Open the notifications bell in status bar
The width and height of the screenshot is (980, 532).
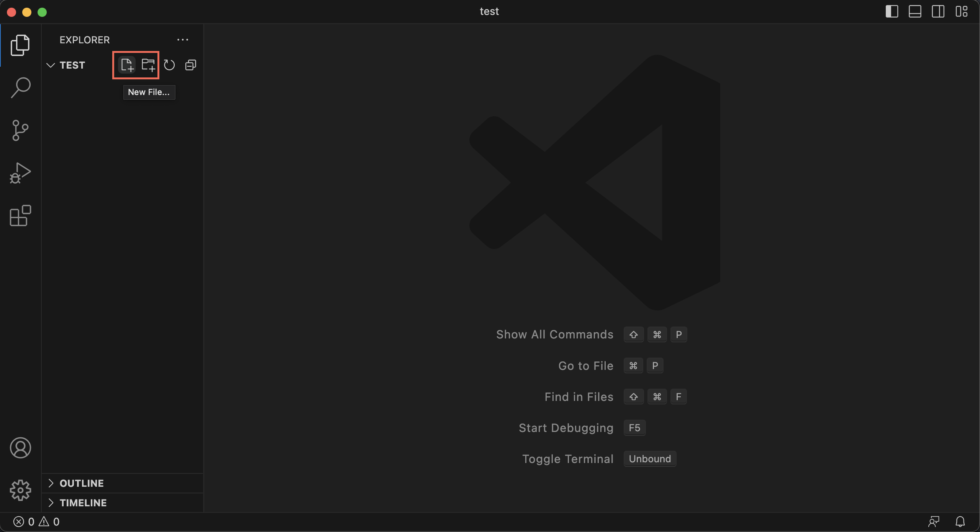[x=960, y=522]
